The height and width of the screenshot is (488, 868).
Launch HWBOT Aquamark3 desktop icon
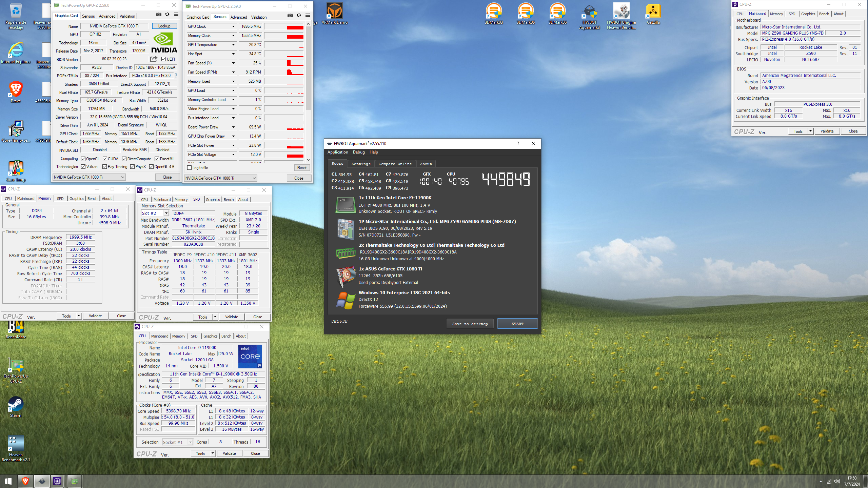(x=589, y=16)
